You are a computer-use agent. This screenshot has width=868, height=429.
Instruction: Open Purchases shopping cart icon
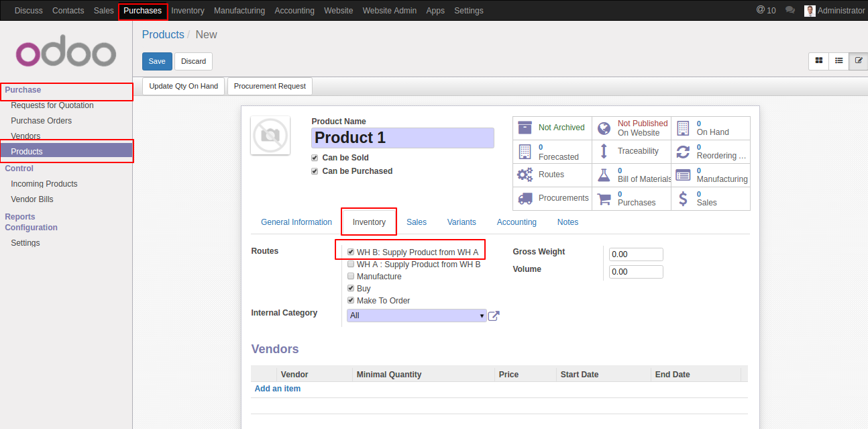pos(604,198)
